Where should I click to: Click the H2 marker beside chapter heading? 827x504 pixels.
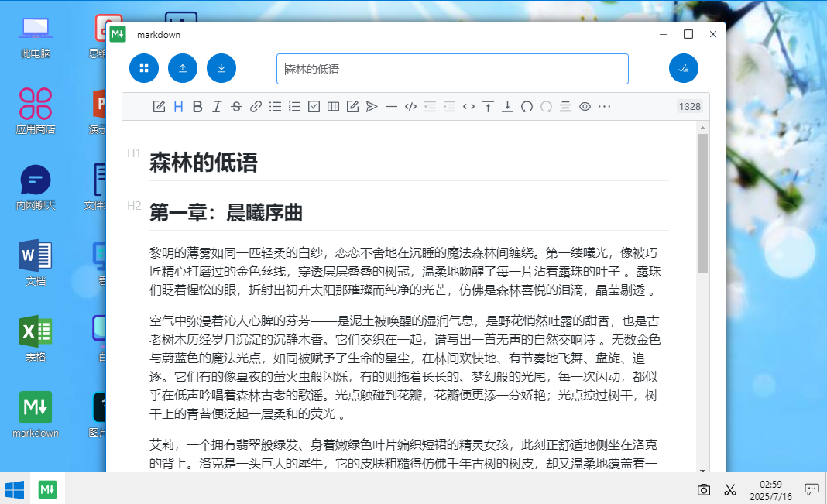134,206
